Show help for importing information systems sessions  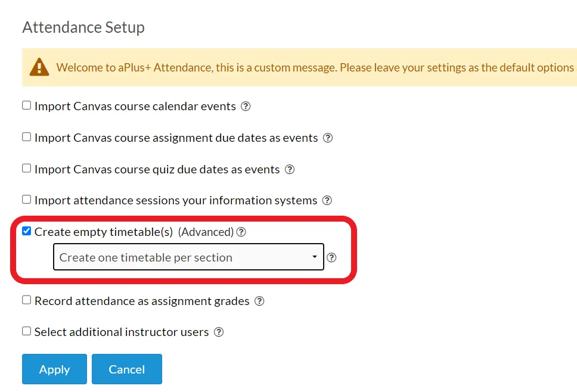327,200
